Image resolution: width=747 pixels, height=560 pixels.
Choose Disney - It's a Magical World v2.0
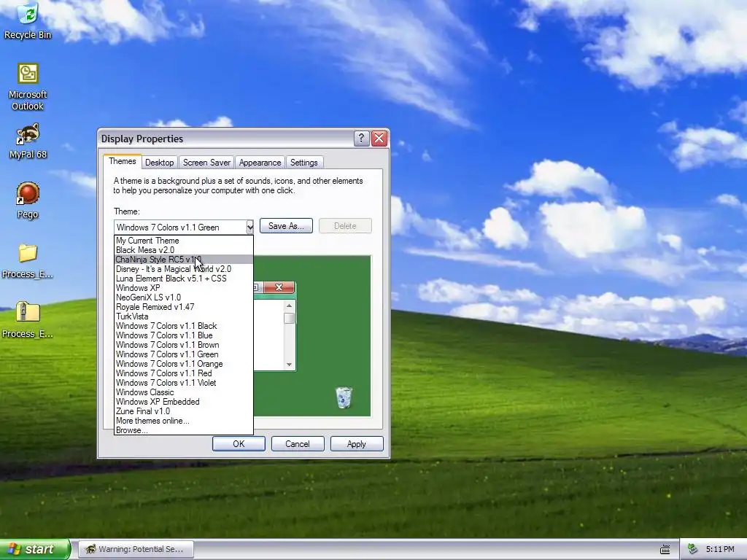pyautogui.click(x=184, y=269)
